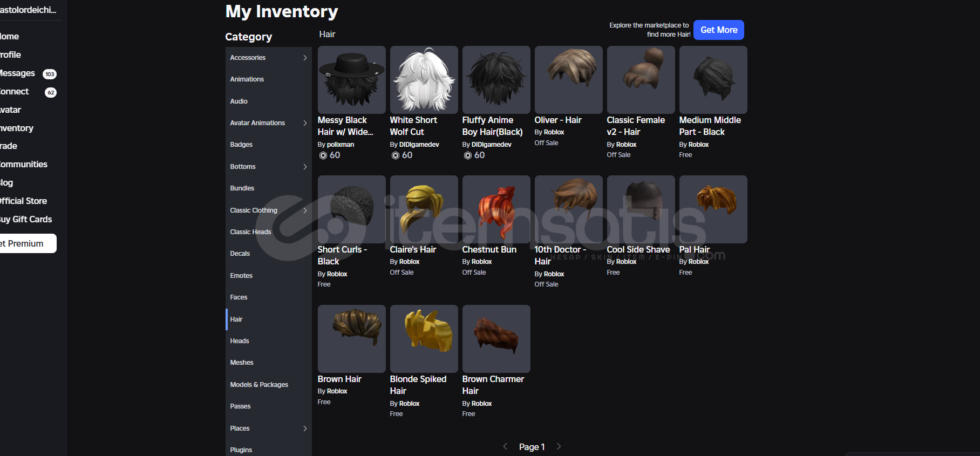Select the Hair category
This screenshot has height=456, width=980.
(269, 319)
